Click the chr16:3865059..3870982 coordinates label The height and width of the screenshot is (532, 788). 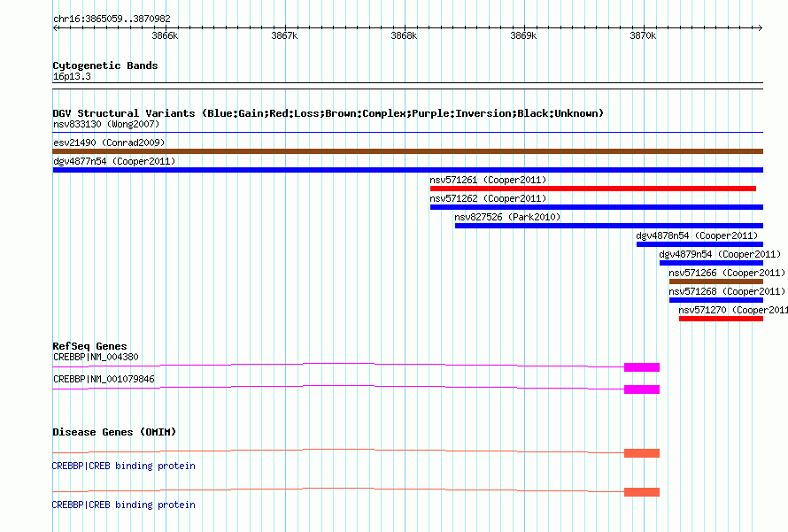[112, 19]
